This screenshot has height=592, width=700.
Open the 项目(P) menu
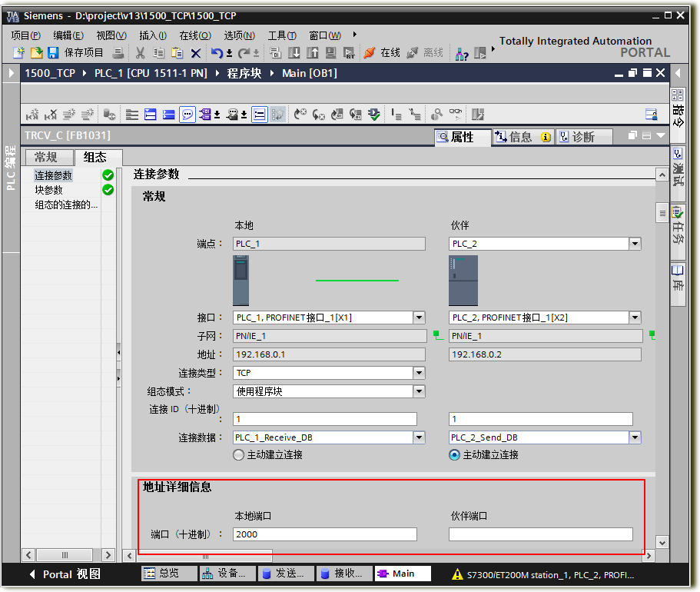click(26, 35)
